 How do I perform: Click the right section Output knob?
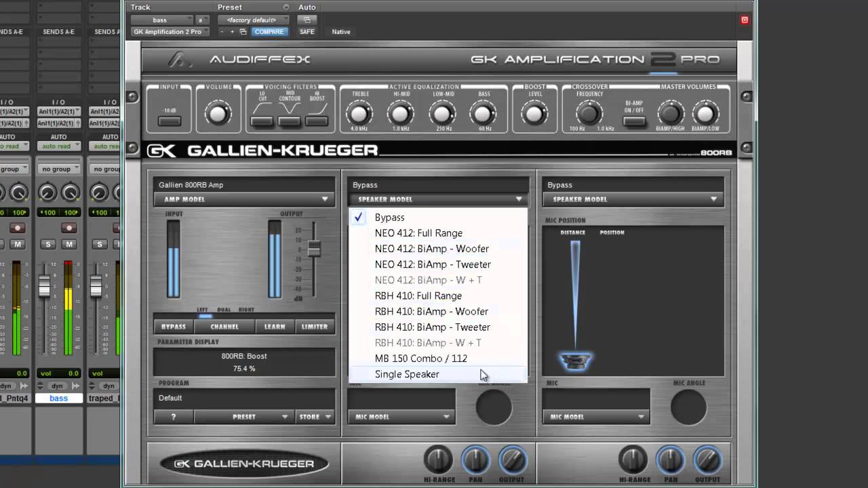[707, 460]
